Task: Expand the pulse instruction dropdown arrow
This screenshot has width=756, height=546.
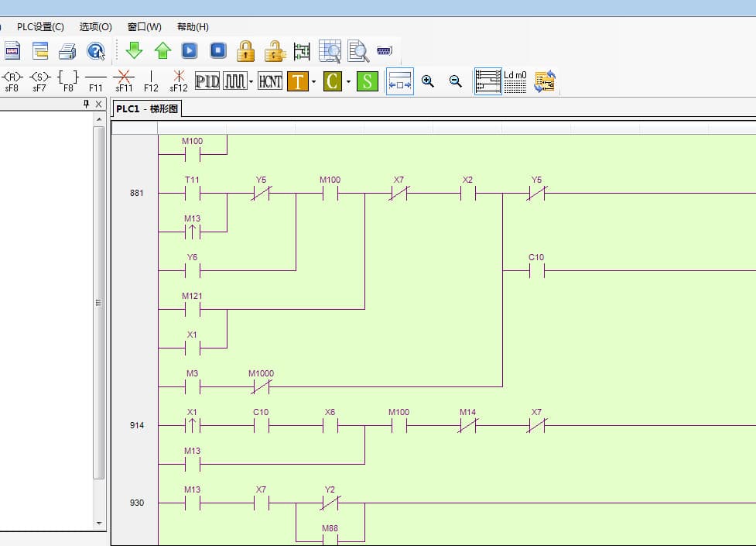Action: click(x=251, y=81)
